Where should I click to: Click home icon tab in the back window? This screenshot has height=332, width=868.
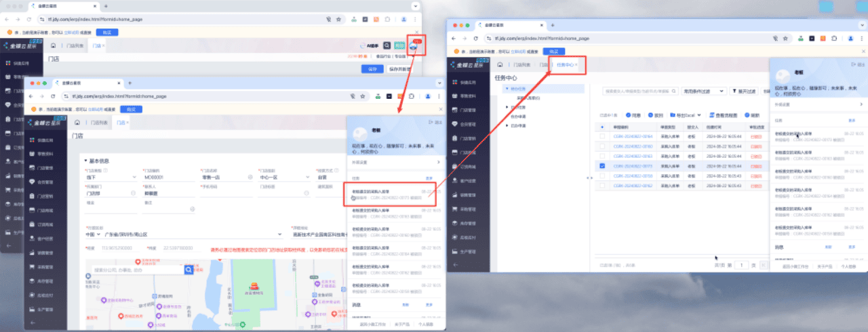[52, 45]
